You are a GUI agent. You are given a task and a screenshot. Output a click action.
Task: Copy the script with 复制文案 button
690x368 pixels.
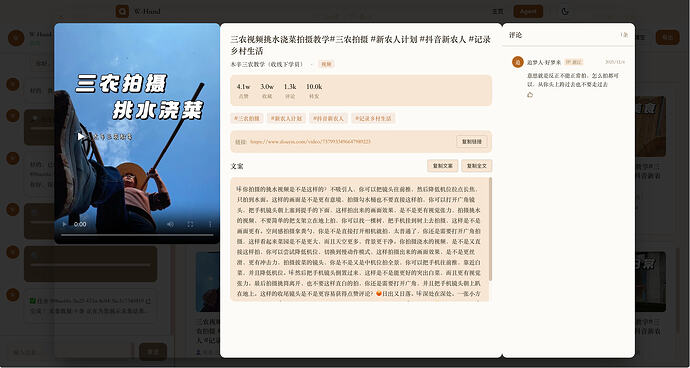(x=443, y=166)
